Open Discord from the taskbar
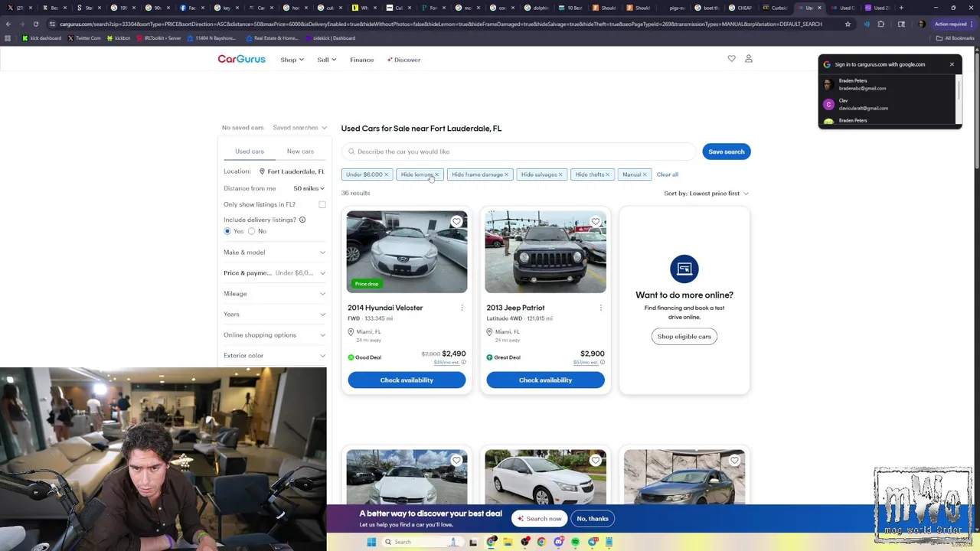The height and width of the screenshot is (551, 980). coord(558,542)
